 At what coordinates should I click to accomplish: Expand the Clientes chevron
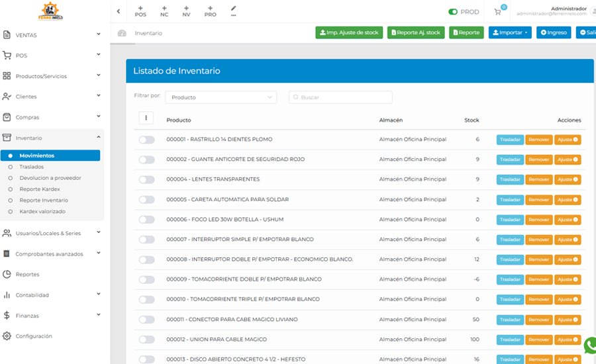99,95
